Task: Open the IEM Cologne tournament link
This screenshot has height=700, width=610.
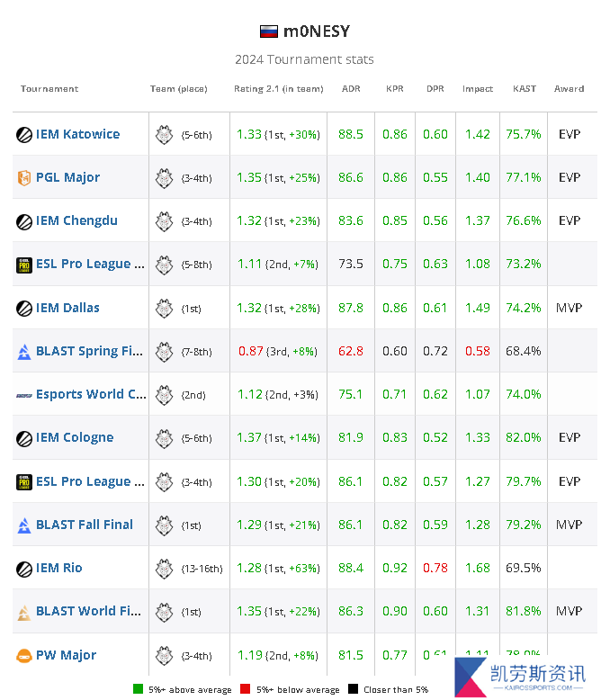Action: (75, 438)
